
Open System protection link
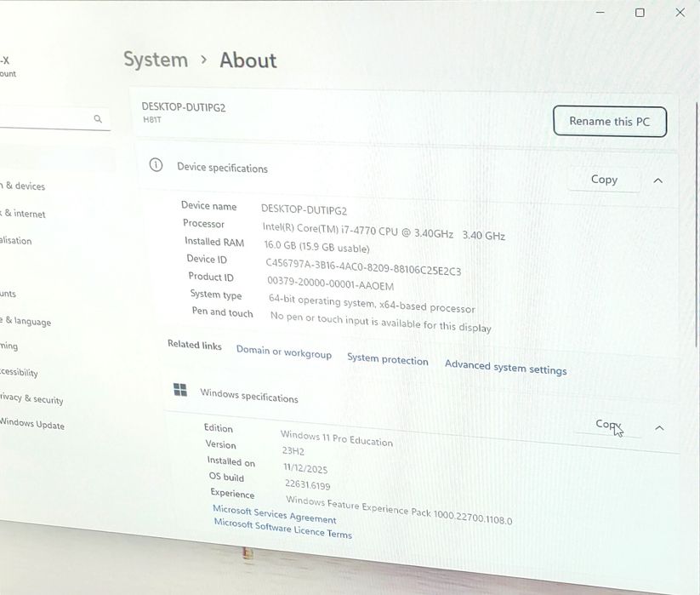point(388,359)
